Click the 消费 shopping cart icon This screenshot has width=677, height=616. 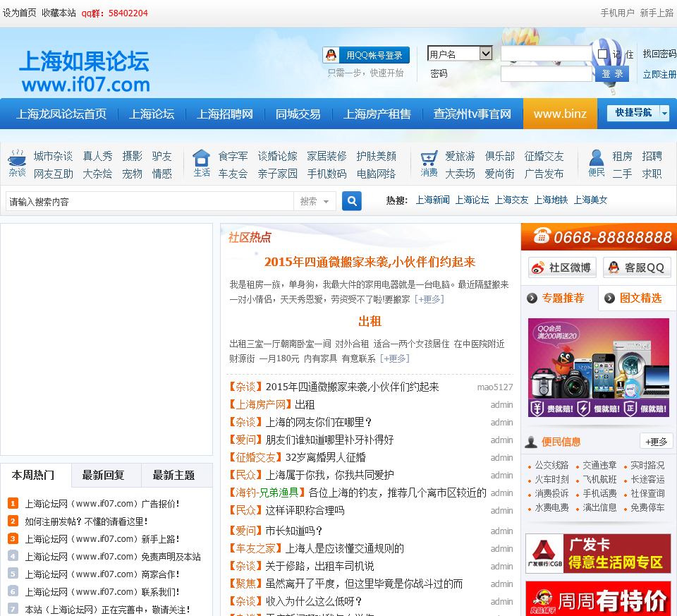(x=429, y=158)
